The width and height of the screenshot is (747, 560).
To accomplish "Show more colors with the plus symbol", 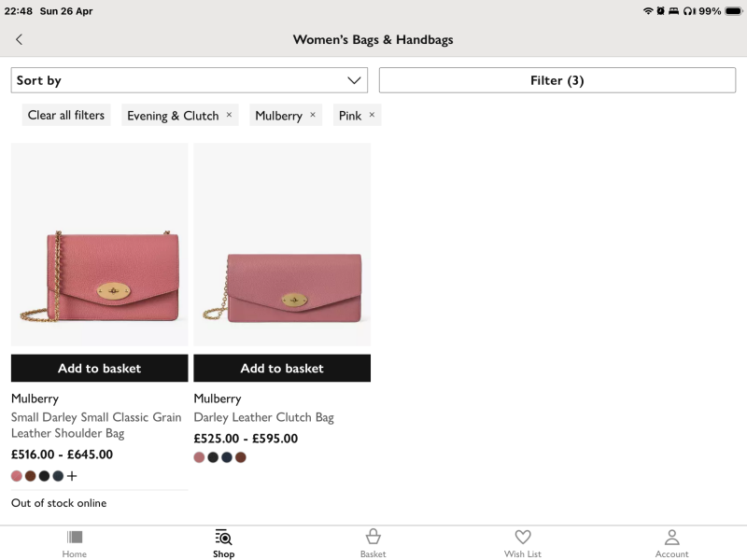I will click(x=72, y=476).
